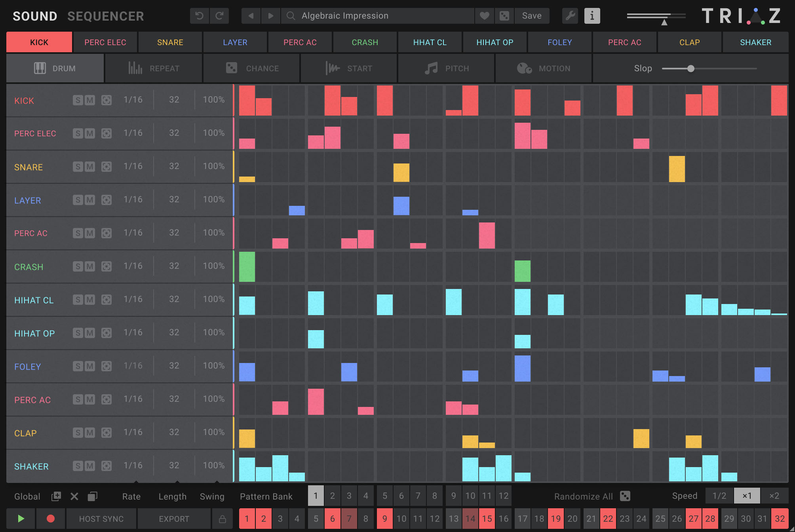The width and height of the screenshot is (795, 532).
Task: Randomize the KICK track with its dice icon
Action: click(x=107, y=100)
